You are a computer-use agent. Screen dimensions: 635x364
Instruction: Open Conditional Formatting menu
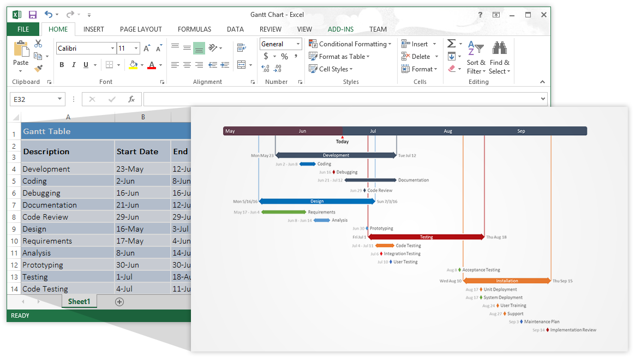[x=350, y=44]
